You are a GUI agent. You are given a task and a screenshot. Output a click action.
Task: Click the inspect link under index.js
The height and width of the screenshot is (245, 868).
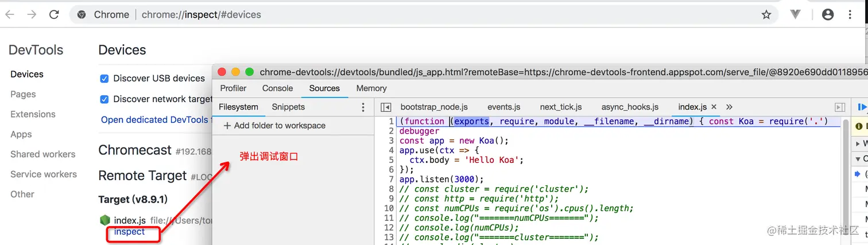(x=129, y=231)
